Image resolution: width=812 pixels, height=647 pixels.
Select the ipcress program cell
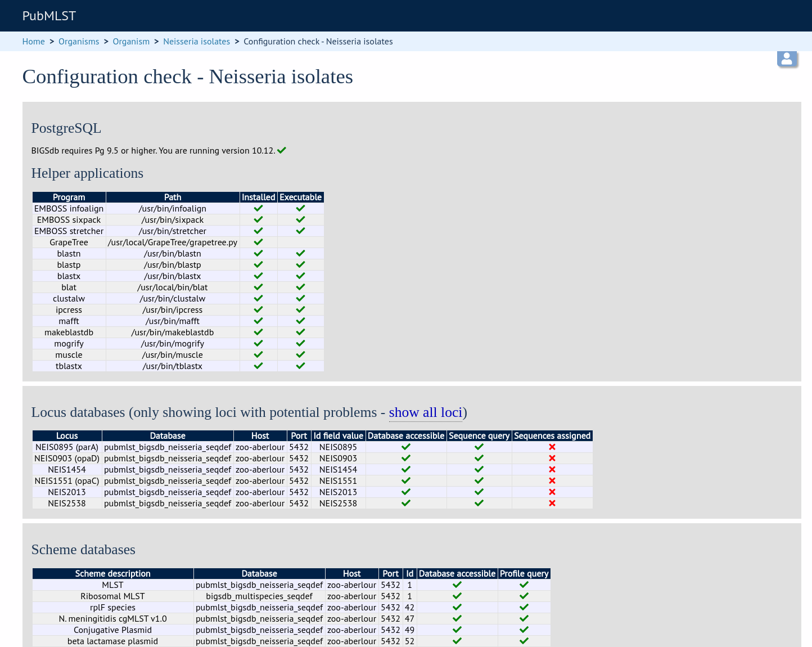click(x=69, y=309)
